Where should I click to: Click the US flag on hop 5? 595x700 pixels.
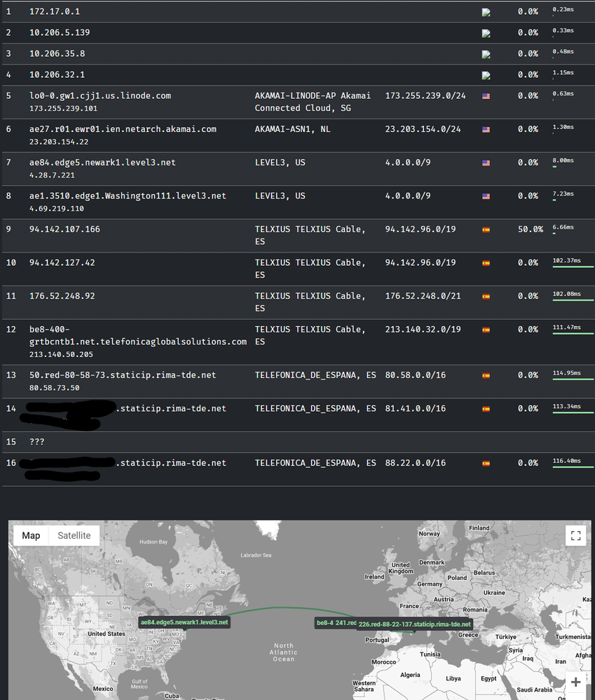click(x=486, y=96)
